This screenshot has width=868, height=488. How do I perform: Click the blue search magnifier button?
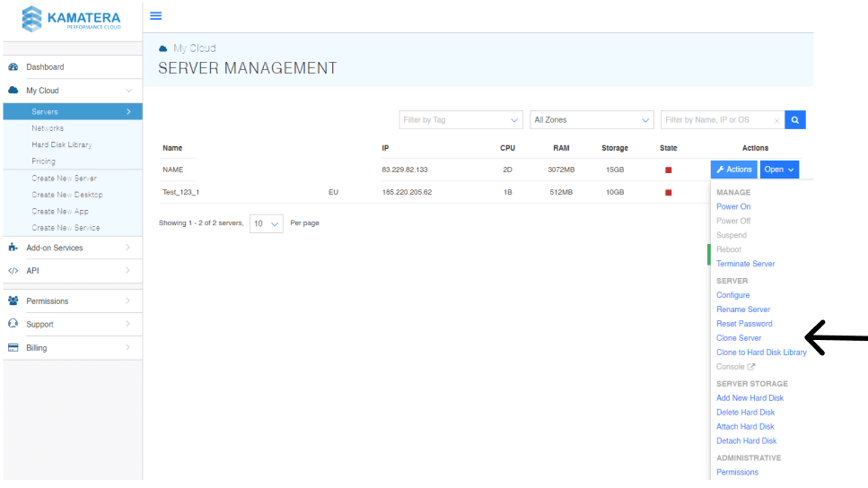pyautogui.click(x=794, y=120)
